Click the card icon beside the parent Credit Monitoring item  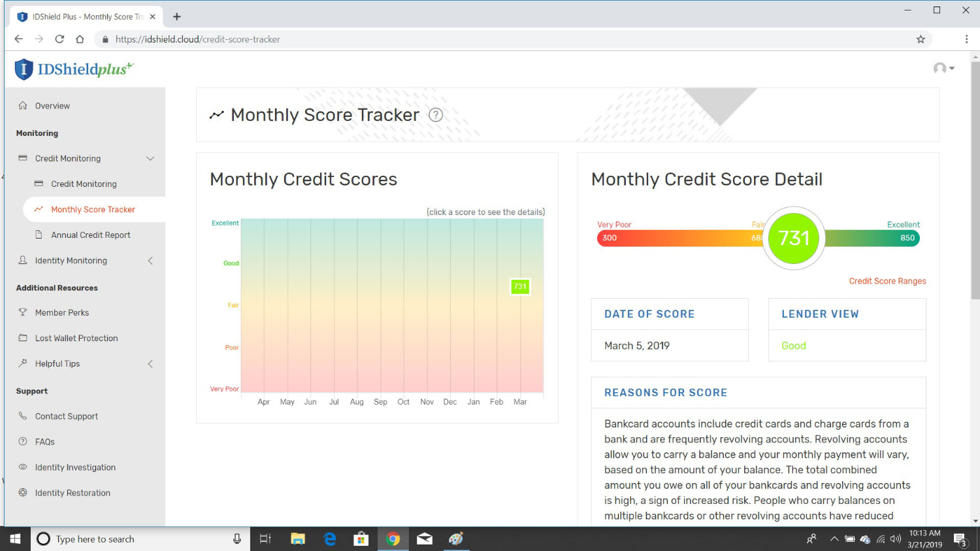click(23, 158)
